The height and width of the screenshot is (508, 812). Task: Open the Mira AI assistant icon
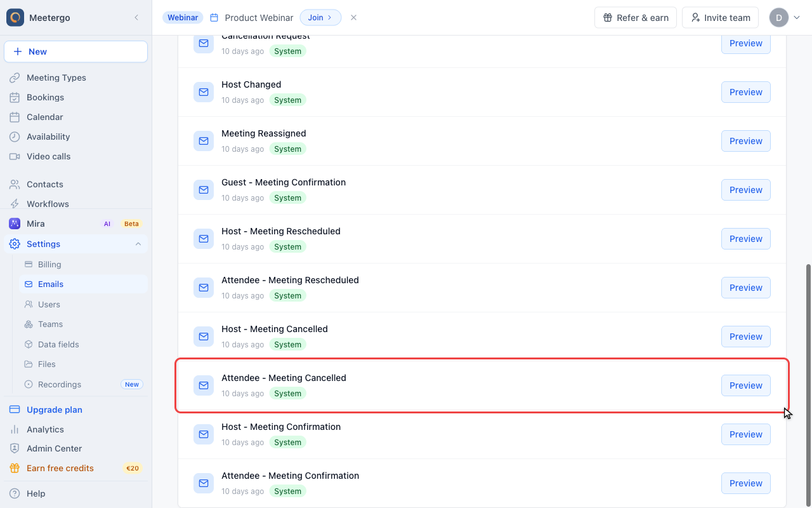click(x=15, y=224)
